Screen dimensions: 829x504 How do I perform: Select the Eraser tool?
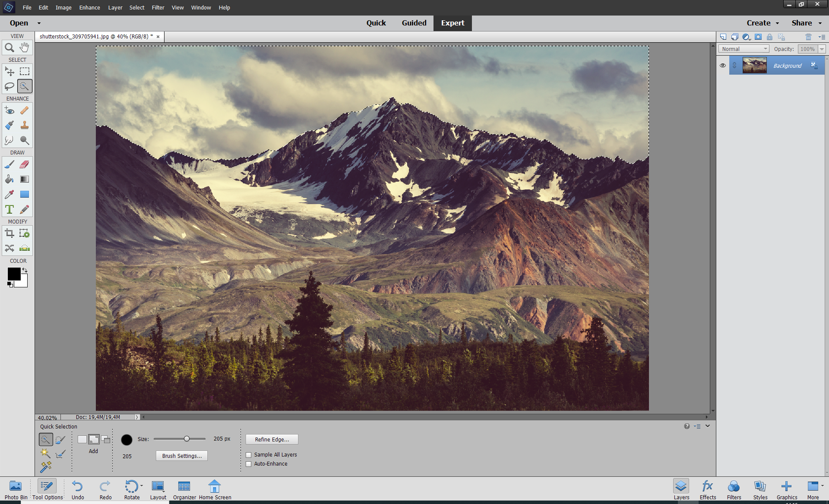pyautogui.click(x=25, y=164)
